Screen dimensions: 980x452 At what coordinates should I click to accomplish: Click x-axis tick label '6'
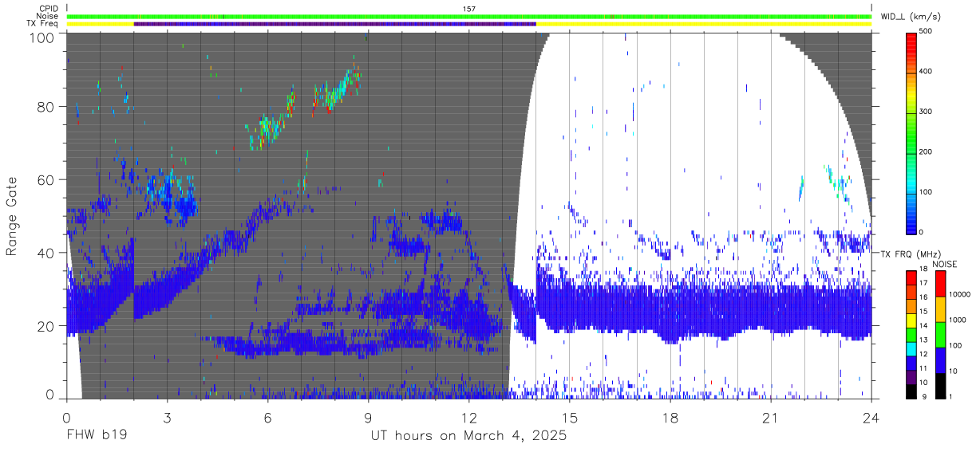(267, 419)
